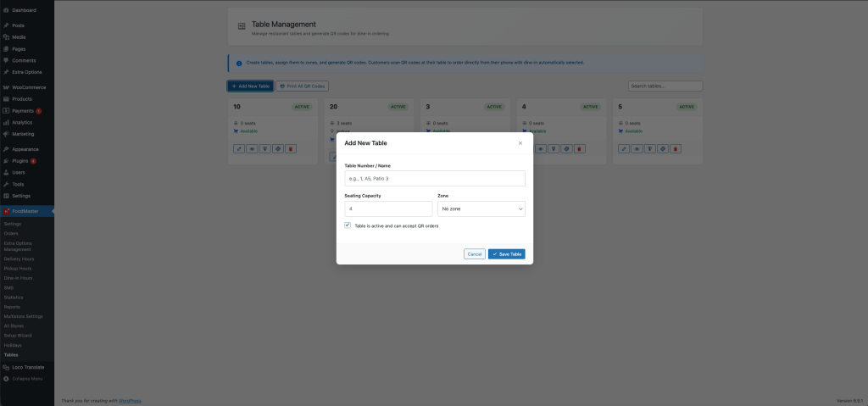Click the Collapse Menu arrow icon

(6, 379)
